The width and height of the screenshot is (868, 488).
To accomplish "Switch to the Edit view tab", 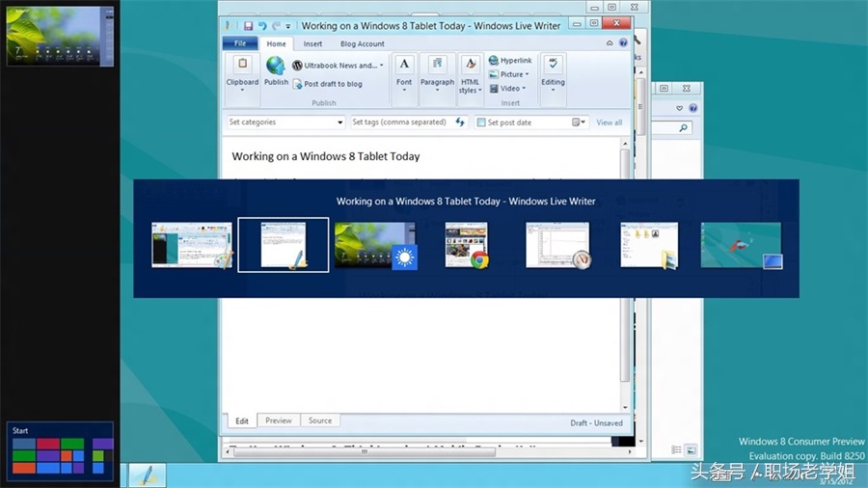I will tap(242, 421).
